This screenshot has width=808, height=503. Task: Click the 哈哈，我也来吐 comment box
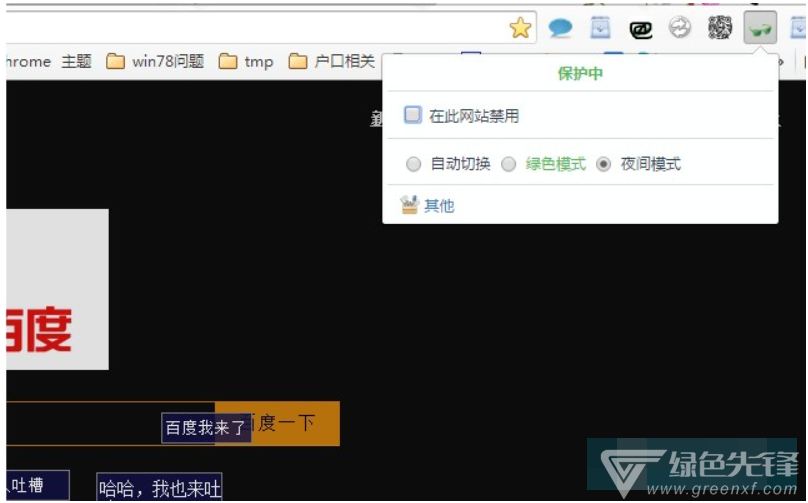159,487
